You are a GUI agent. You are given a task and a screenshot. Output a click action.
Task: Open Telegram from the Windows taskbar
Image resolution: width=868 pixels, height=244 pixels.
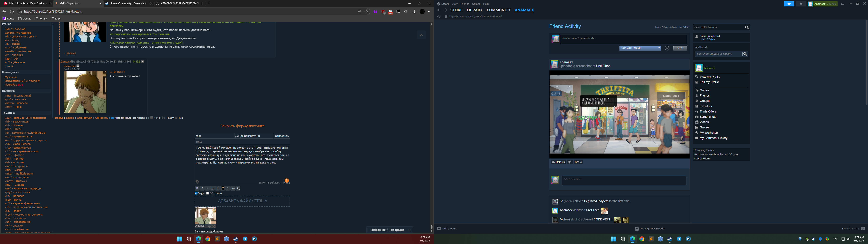point(245,239)
